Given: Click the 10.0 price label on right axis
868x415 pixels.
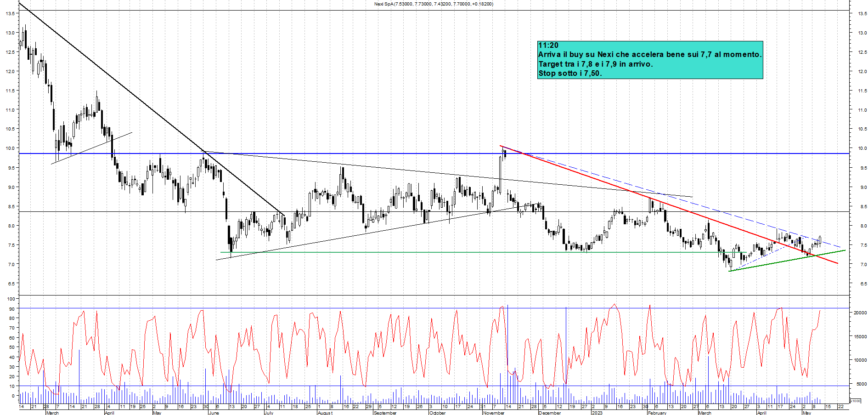Looking at the screenshot, I should tap(862, 148).
